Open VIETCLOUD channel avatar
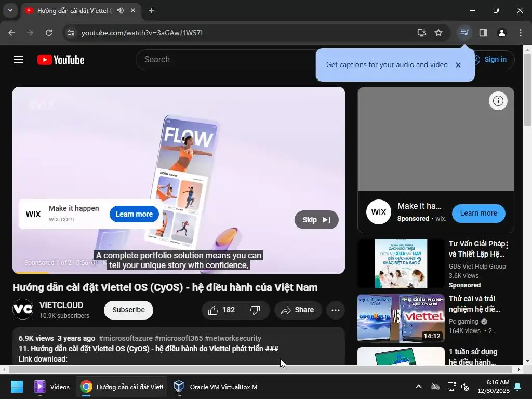Viewport: 532px width, 399px height. (x=23, y=309)
